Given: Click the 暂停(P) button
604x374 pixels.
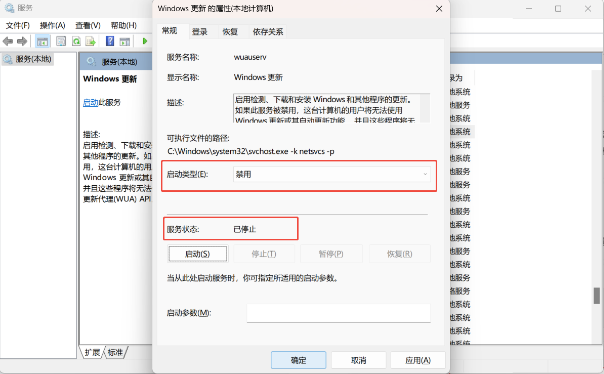Looking at the screenshot, I should tap(331, 254).
